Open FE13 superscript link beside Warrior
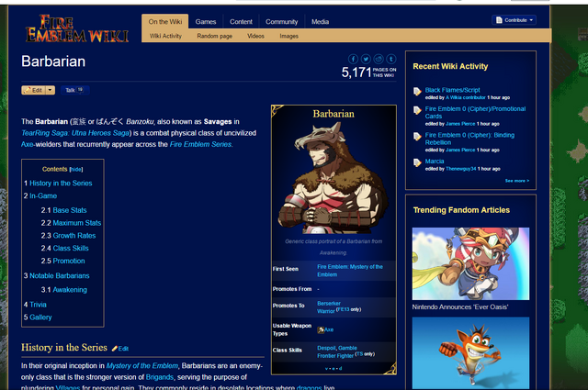The width and height of the screenshot is (588, 390). 344,309
